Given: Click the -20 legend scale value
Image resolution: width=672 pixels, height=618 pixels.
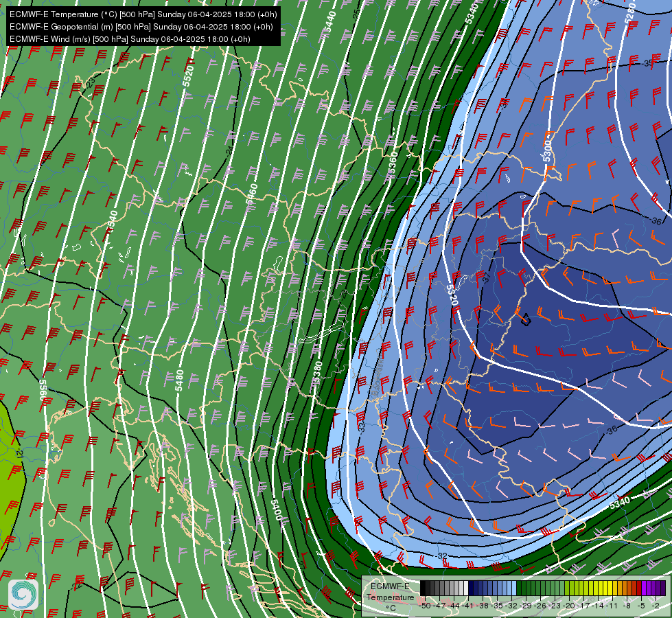Looking at the screenshot, I should coord(569,606).
